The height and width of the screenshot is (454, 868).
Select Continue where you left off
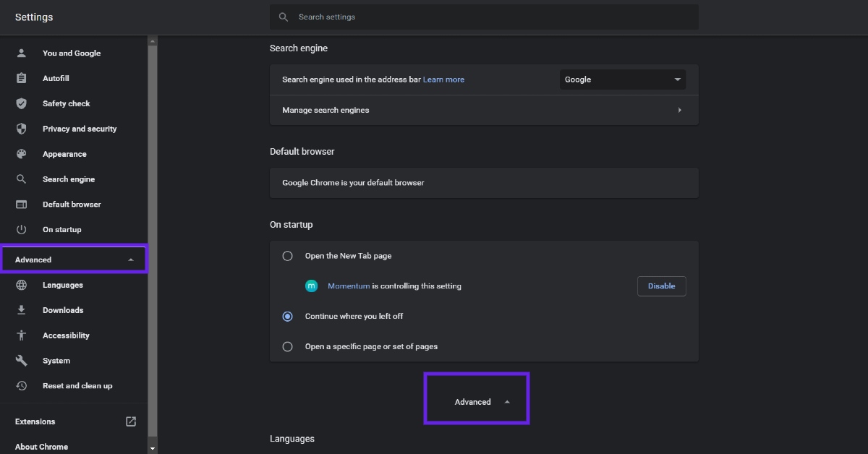[x=287, y=316]
